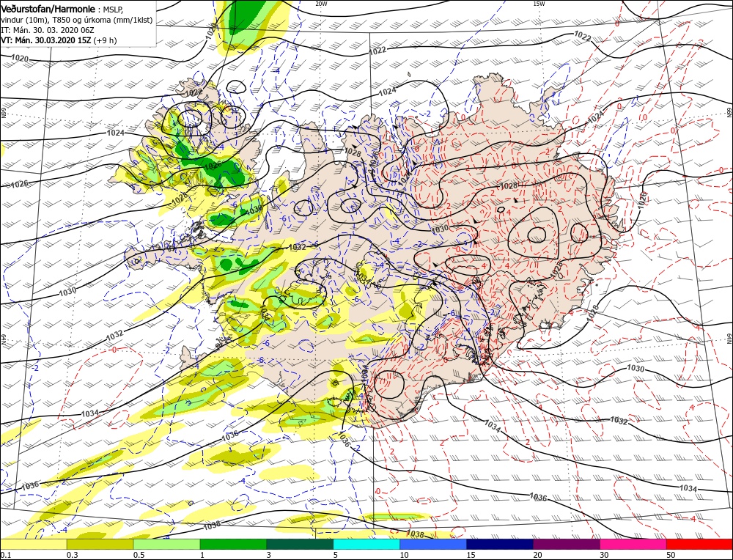Pick the dark green 3–5 legend swatch
The width and height of the screenshot is (733, 560).
tap(300, 544)
